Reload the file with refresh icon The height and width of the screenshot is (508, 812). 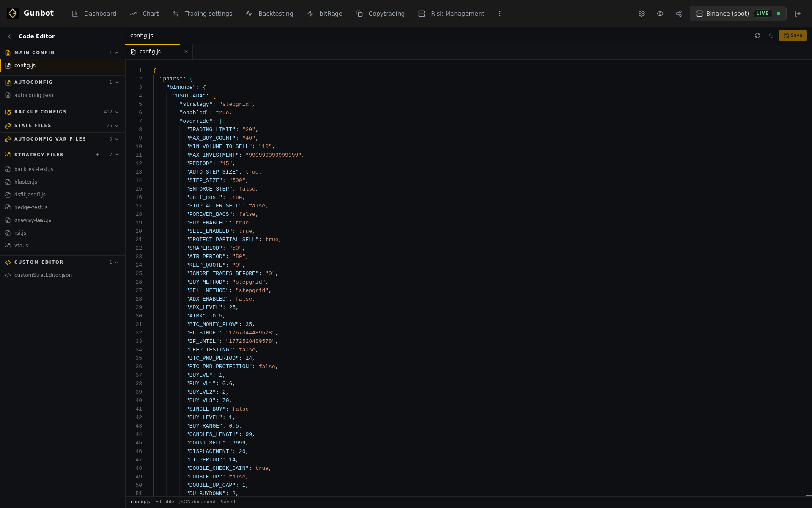(x=757, y=36)
